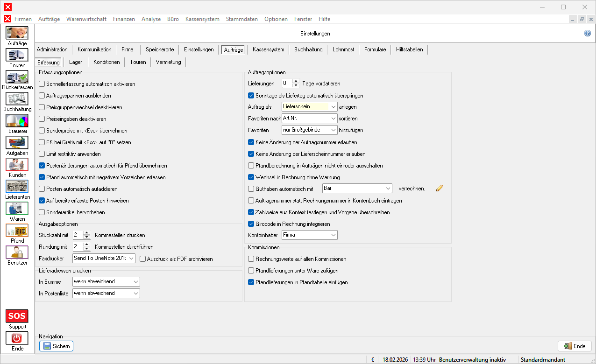Open the Touren sidebar icon

point(17,55)
